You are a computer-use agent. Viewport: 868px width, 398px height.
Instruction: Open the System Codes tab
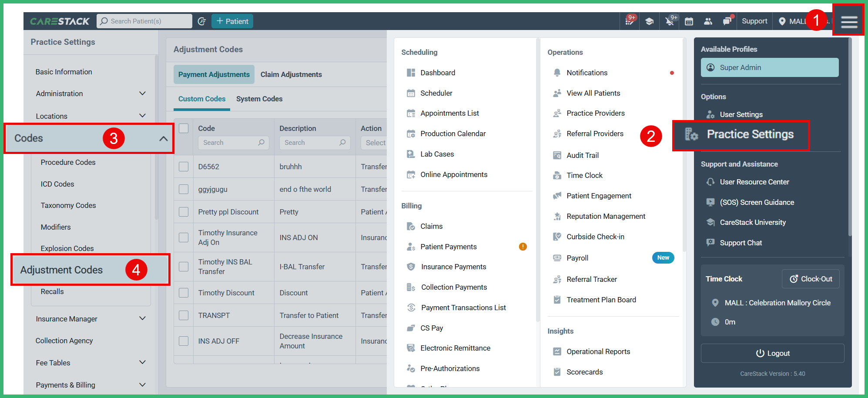pyautogui.click(x=259, y=99)
